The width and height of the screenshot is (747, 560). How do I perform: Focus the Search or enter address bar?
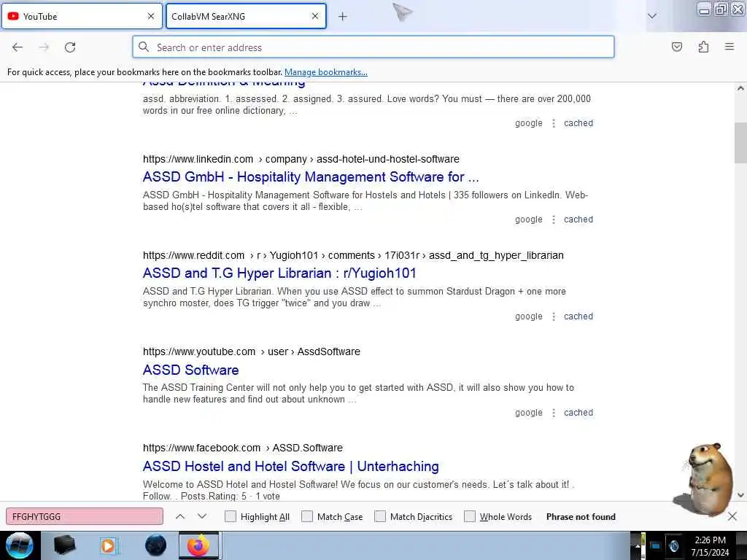tap(373, 47)
